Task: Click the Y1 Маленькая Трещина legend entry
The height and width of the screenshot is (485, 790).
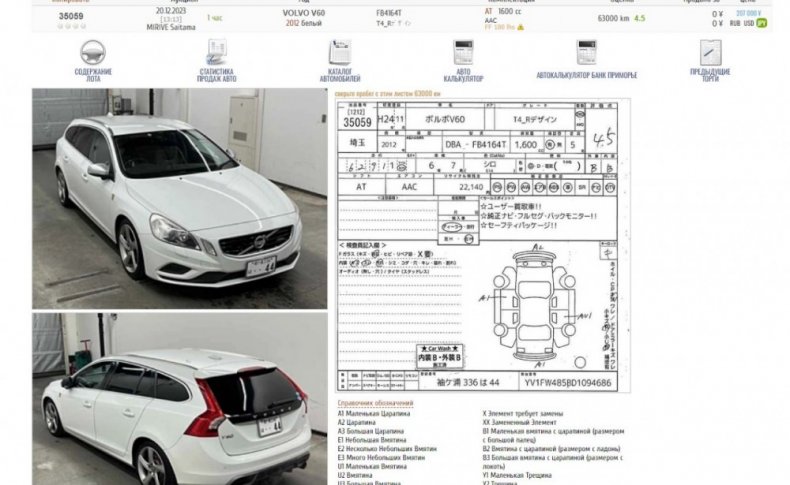Action: tap(517, 475)
